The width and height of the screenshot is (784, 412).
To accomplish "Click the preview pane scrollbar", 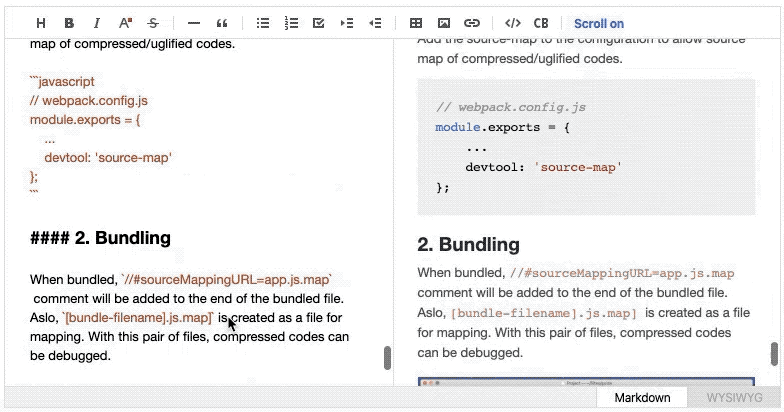I will point(774,354).
